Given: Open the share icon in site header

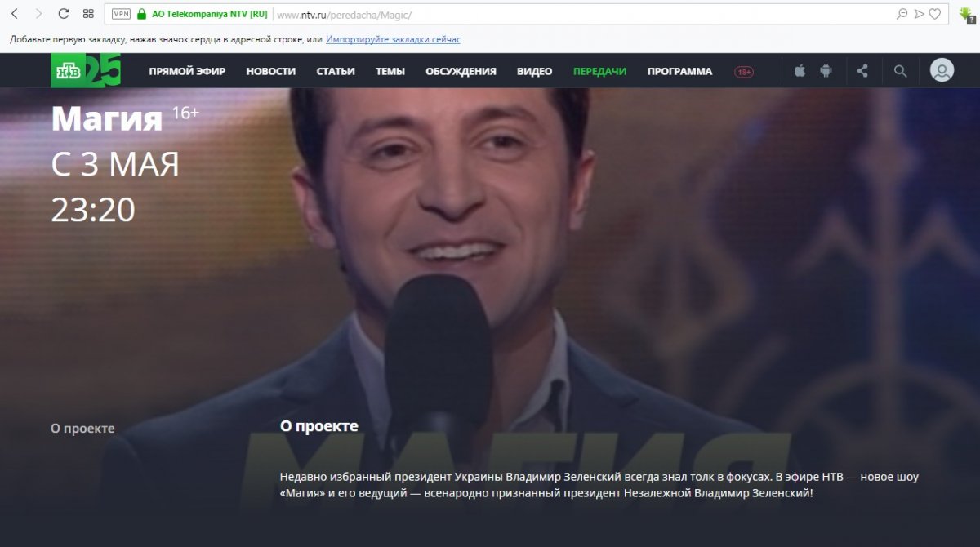Looking at the screenshot, I should pyautogui.click(x=862, y=71).
